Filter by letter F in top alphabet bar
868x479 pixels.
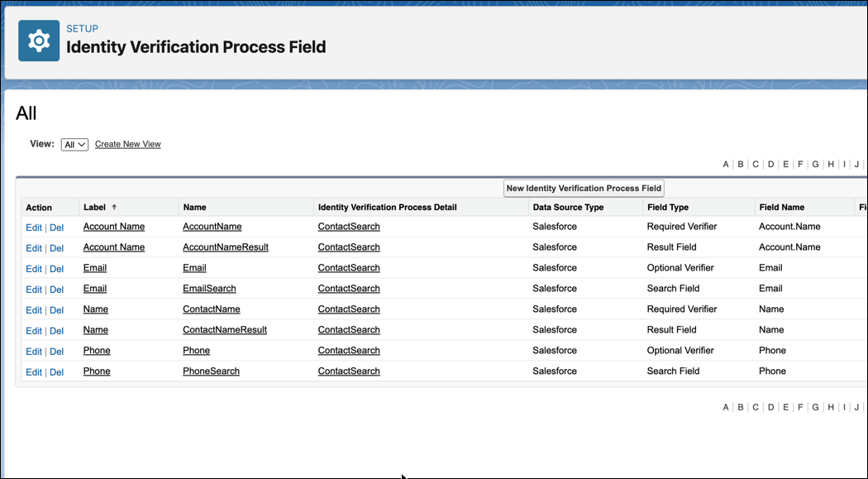click(800, 165)
